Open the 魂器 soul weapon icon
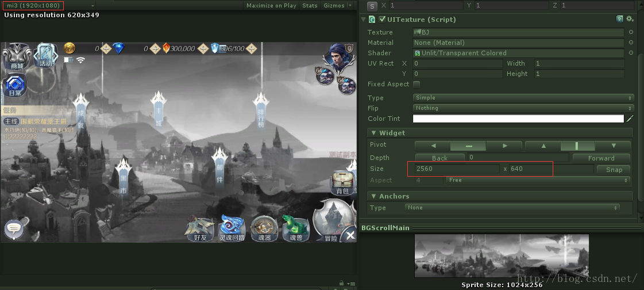This screenshot has width=644, height=290. pyautogui.click(x=264, y=228)
